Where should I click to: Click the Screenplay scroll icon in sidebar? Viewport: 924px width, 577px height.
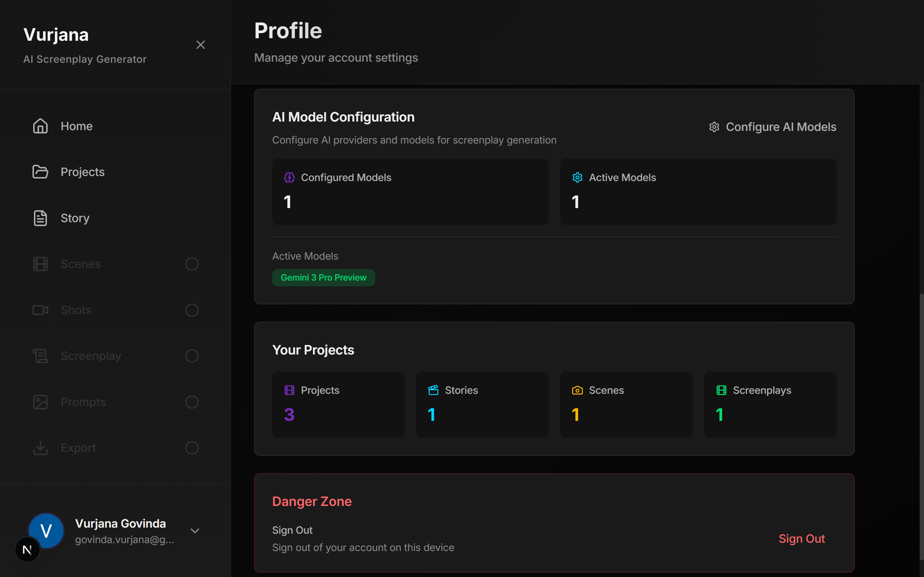[40, 356]
